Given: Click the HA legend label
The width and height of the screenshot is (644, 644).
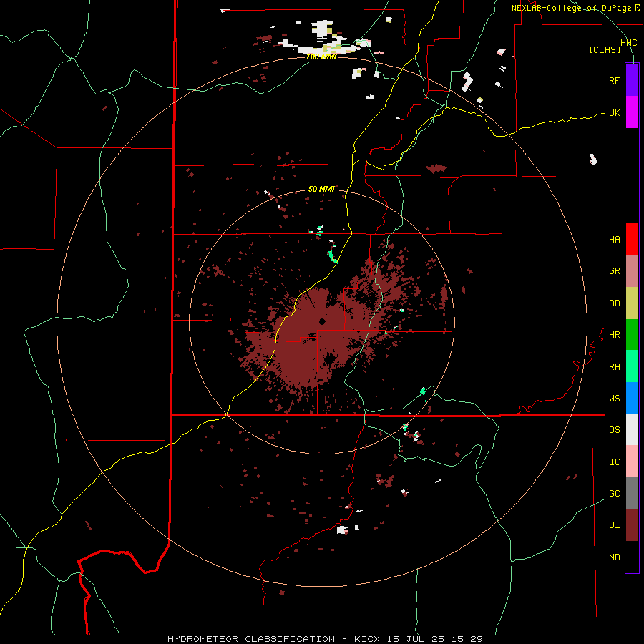Looking at the screenshot, I should click(614, 240).
